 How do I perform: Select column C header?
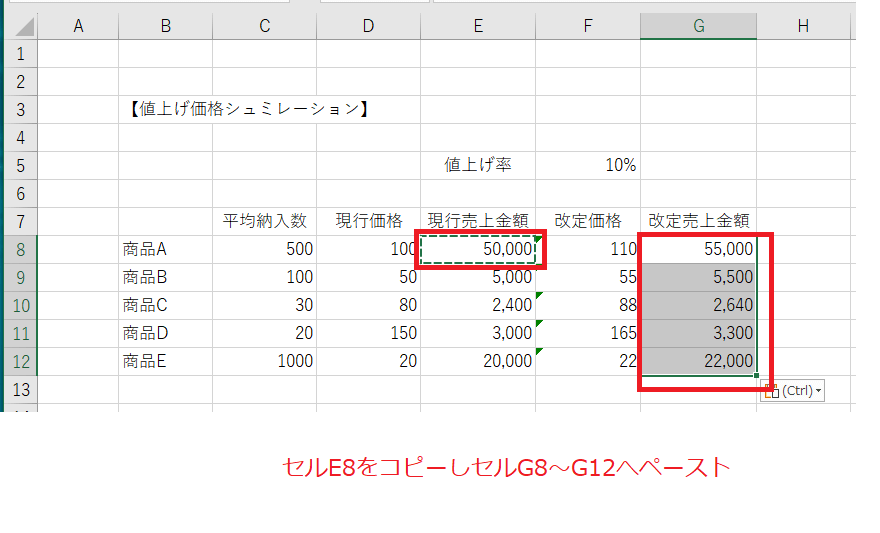(x=264, y=26)
